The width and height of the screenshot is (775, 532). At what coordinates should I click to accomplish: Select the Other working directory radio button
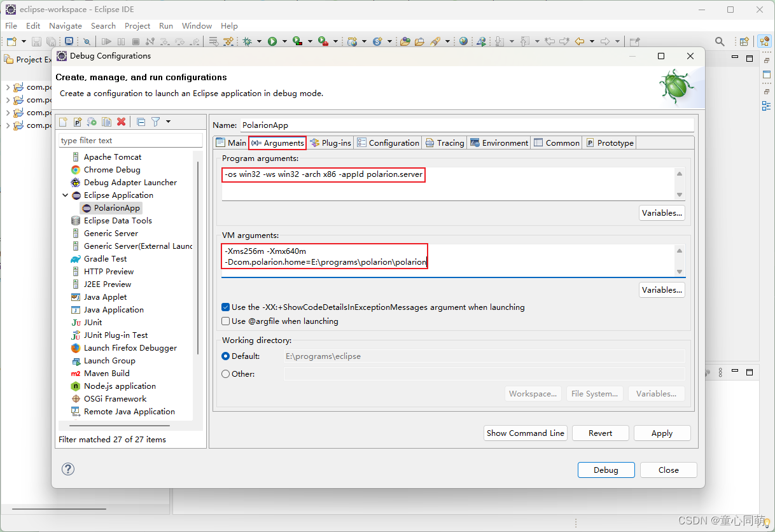click(x=225, y=374)
